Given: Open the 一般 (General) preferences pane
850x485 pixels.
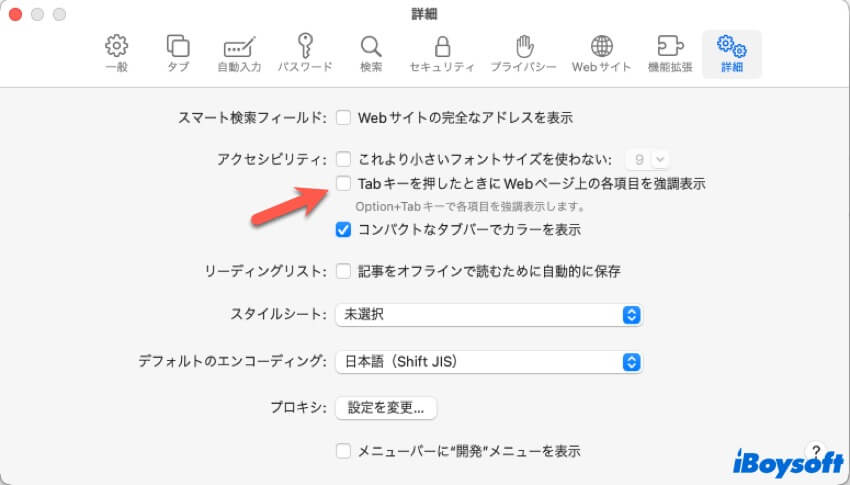Looking at the screenshot, I should point(117,53).
